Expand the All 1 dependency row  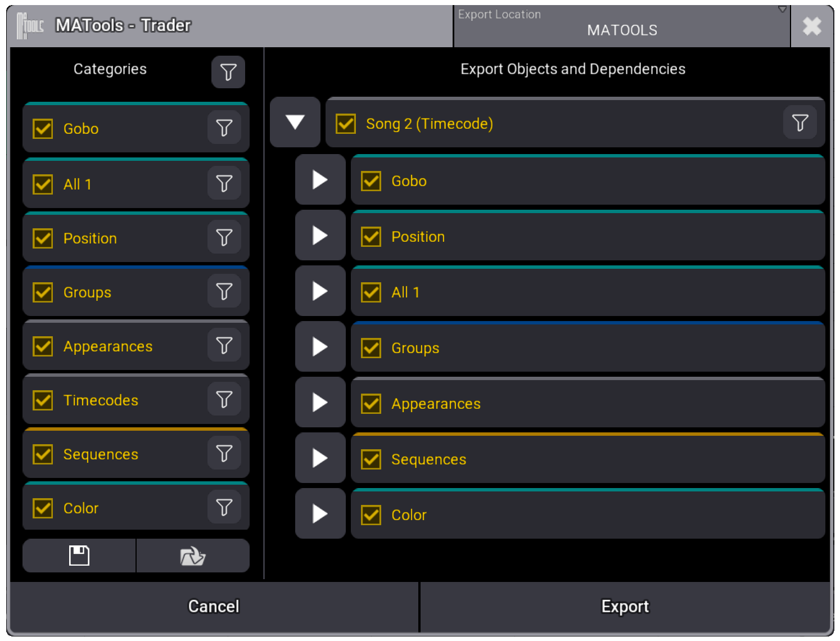point(320,291)
